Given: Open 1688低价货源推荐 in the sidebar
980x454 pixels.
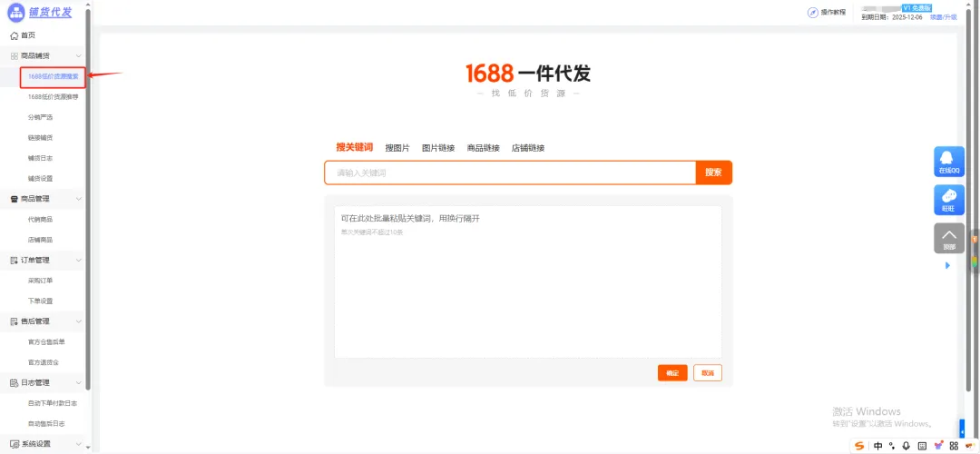Looking at the screenshot, I should (54, 97).
